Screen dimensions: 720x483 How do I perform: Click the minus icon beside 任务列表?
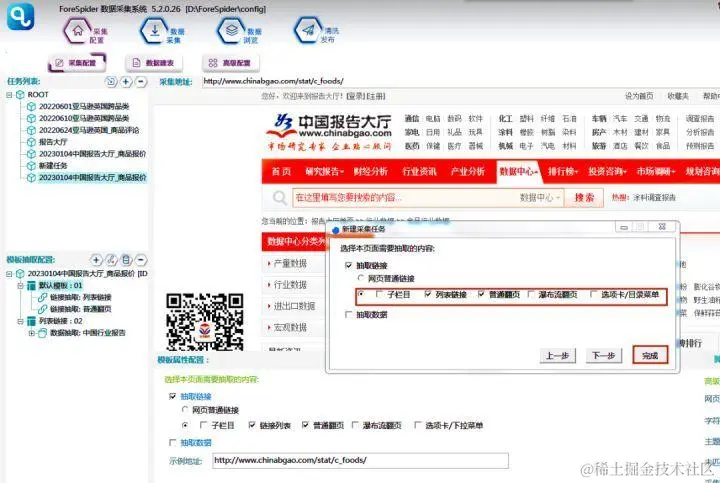141,82
